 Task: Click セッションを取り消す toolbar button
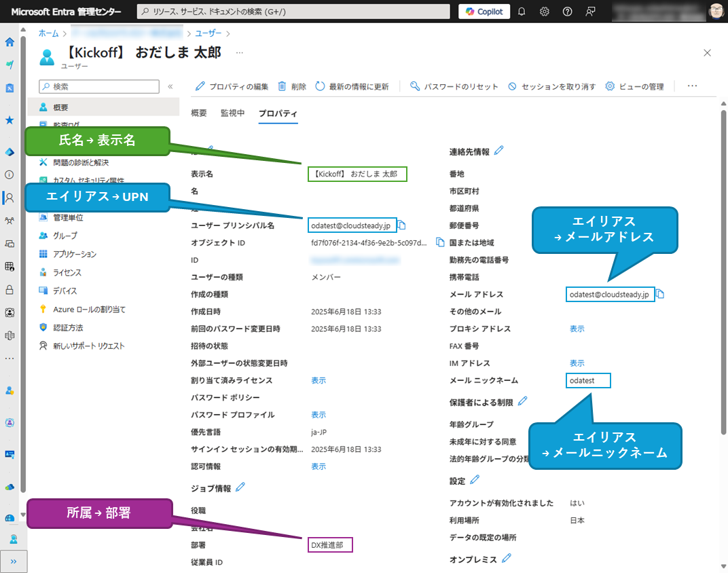click(551, 86)
